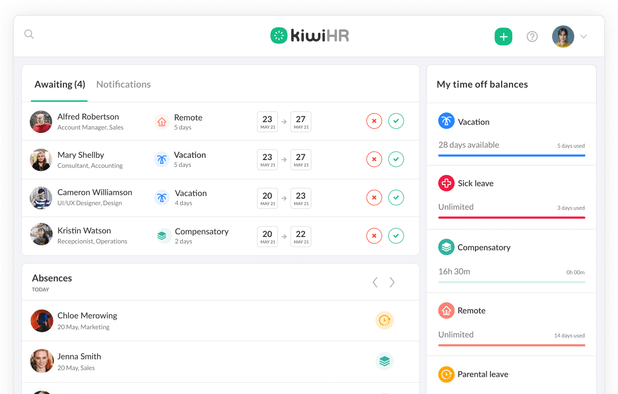Switch to the Awaiting (4) tab
The width and height of the screenshot is (618, 394).
[60, 84]
